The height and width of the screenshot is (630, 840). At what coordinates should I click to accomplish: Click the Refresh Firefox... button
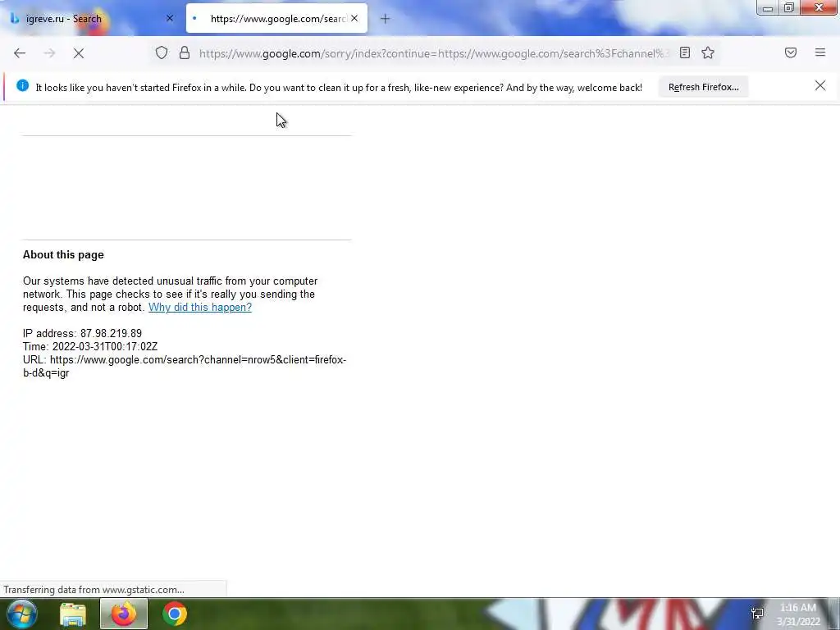point(703,87)
